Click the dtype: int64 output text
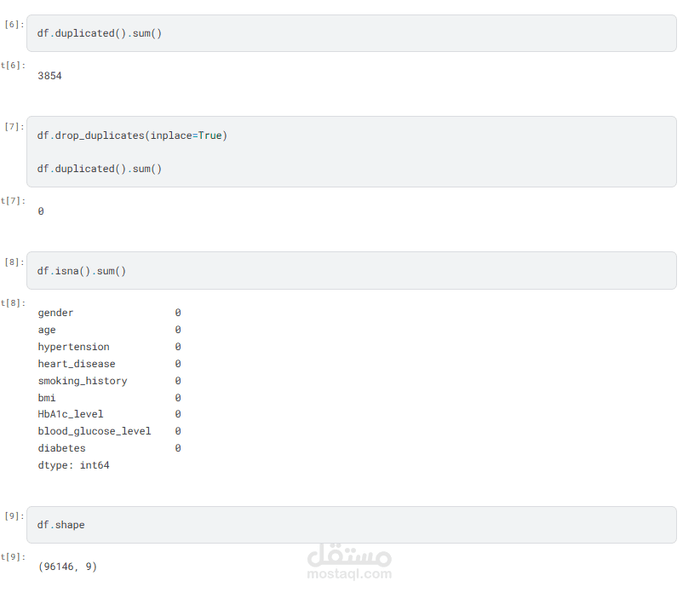 click(x=73, y=465)
